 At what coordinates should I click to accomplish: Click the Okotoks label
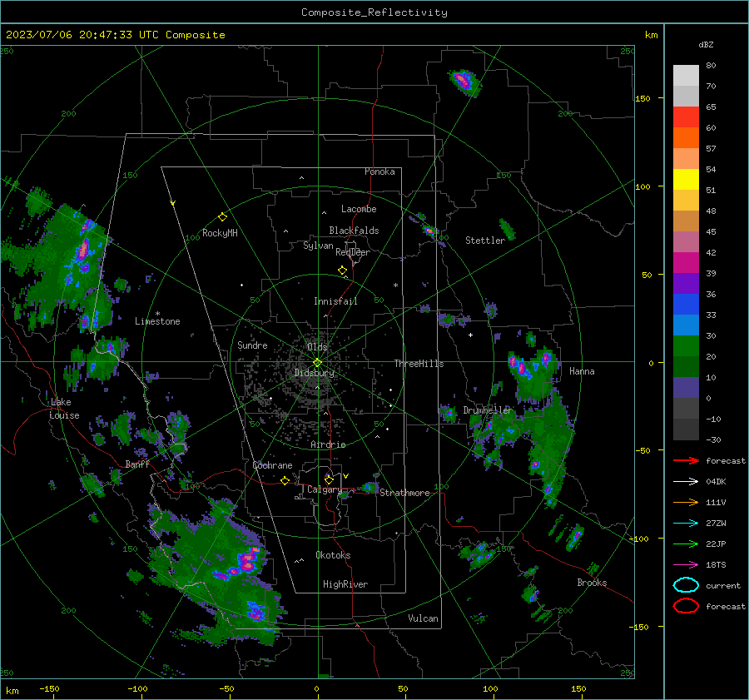[x=333, y=555]
